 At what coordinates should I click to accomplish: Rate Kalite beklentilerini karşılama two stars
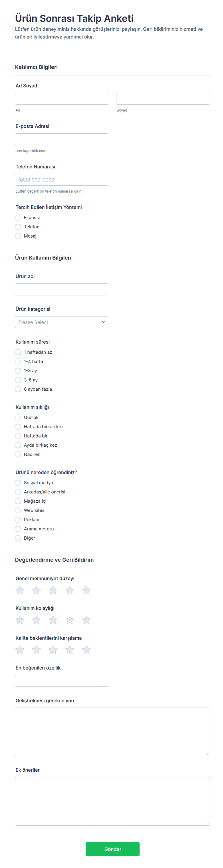coord(36,650)
